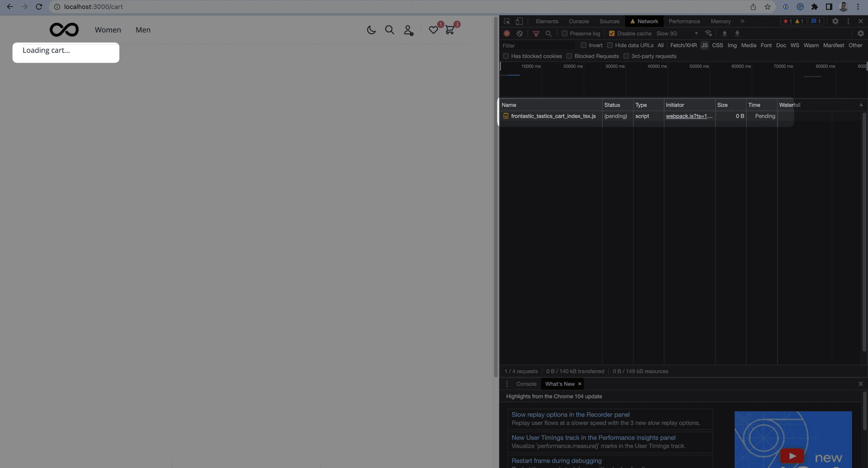Open the shopping cart icon
868x468 pixels.
point(450,30)
